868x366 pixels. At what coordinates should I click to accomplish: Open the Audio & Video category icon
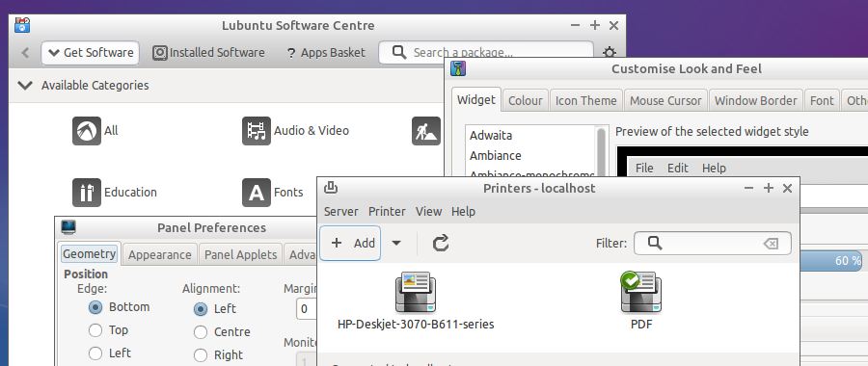257,131
